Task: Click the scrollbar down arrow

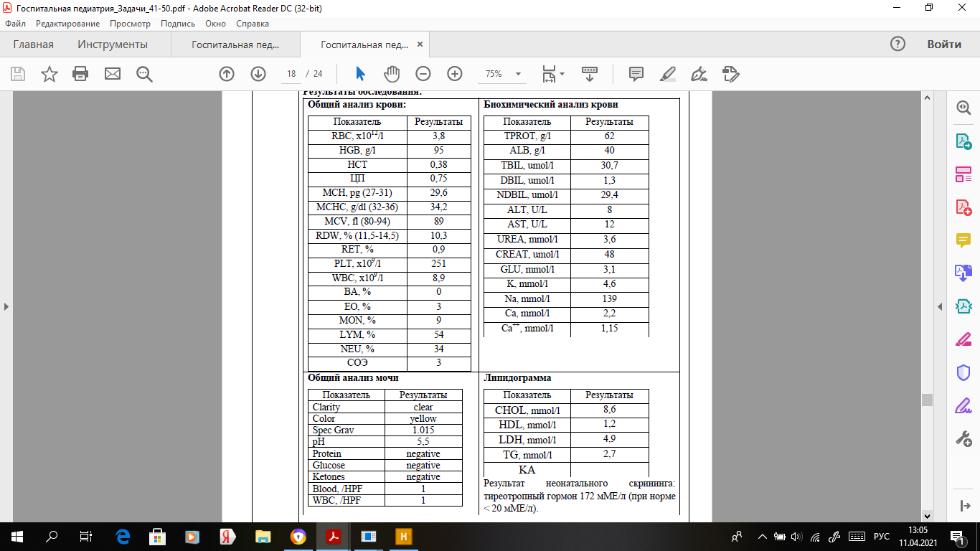Action: [x=927, y=516]
